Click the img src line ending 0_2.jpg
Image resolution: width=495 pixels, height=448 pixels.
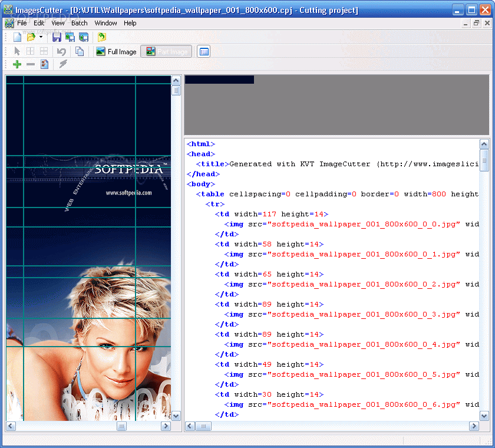(351, 285)
